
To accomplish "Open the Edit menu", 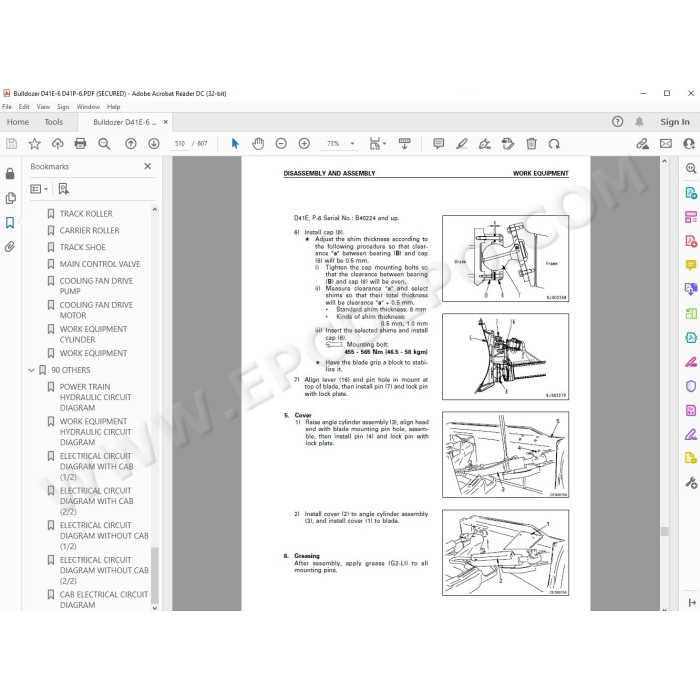I will 24,107.
